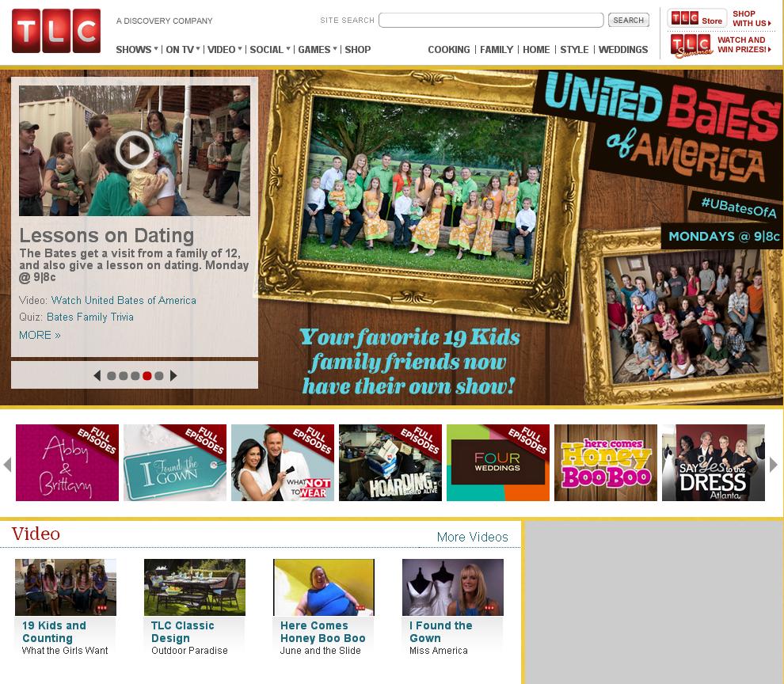Image resolution: width=784 pixels, height=684 pixels.
Task: Go to previous slide in carousel
Action: 97,375
